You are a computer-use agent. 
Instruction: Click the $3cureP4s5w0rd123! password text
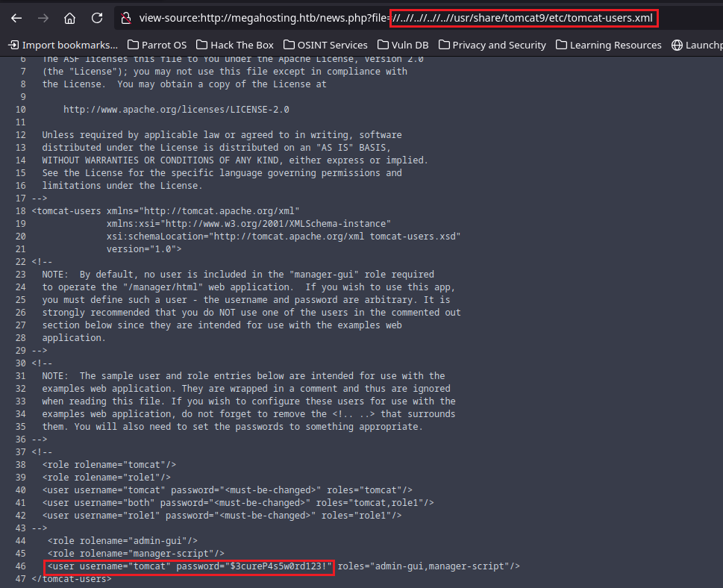(x=279, y=566)
